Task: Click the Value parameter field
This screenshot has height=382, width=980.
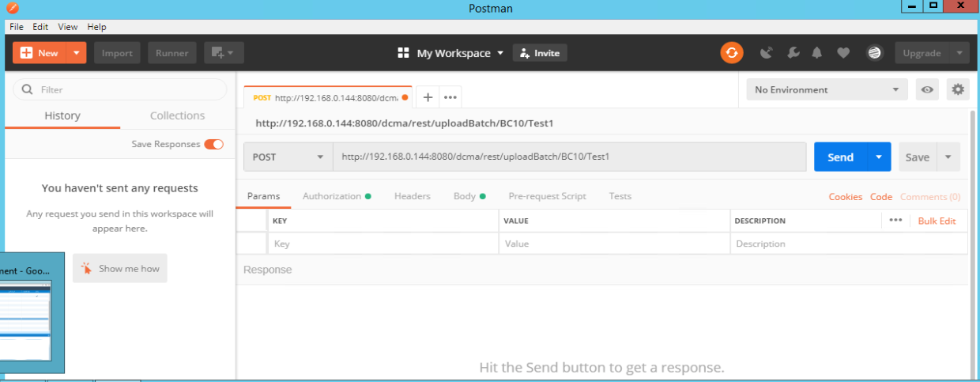Action: pyautogui.click(x=614, y=244)
